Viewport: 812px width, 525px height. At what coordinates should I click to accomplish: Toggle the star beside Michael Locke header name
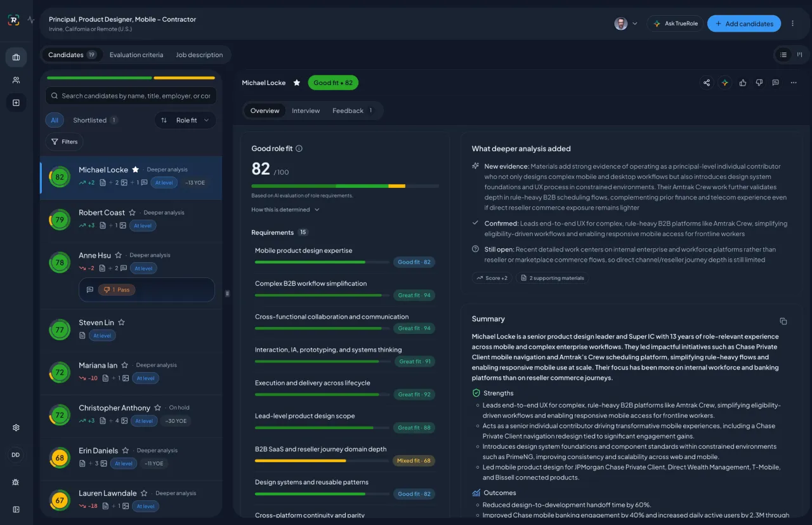click(x=296, y=83)
